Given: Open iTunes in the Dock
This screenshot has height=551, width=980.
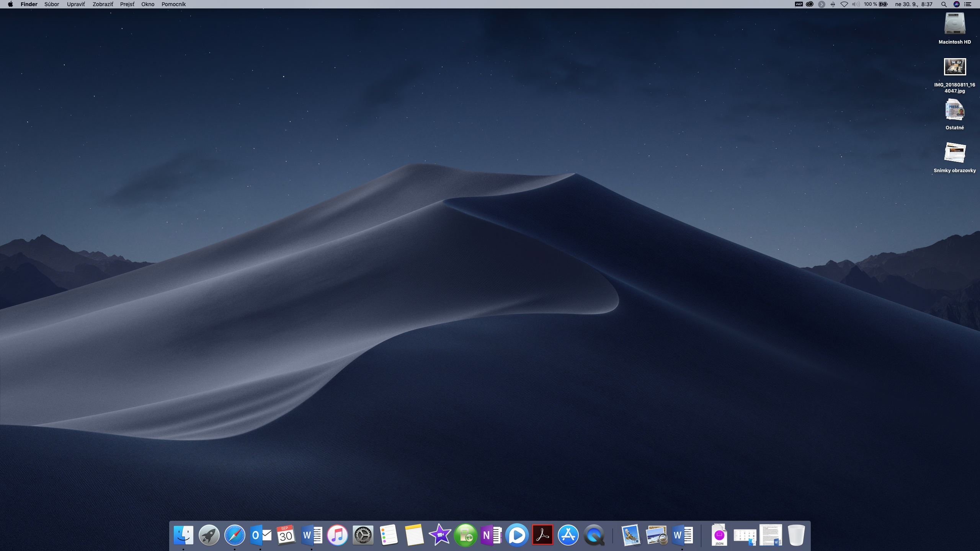Looking at the screenshot, I should 337,535.
